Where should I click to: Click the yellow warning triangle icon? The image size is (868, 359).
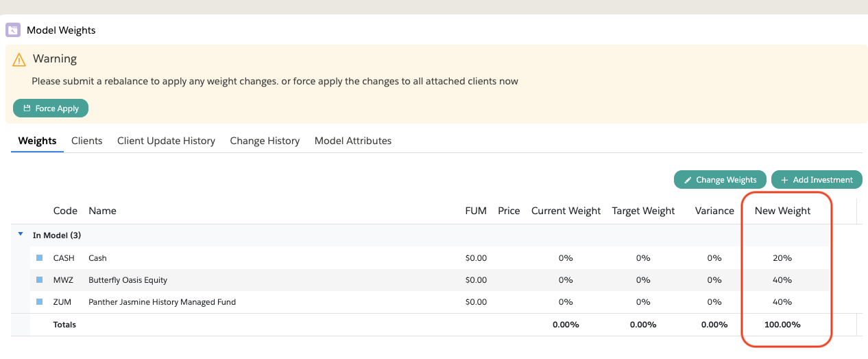coord(19,59)
